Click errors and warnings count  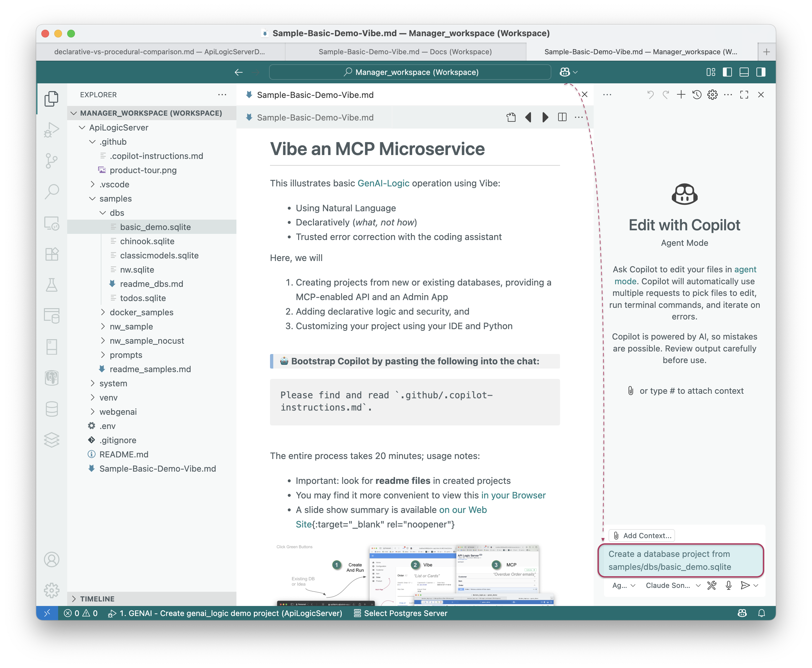(x=81, y=613)
